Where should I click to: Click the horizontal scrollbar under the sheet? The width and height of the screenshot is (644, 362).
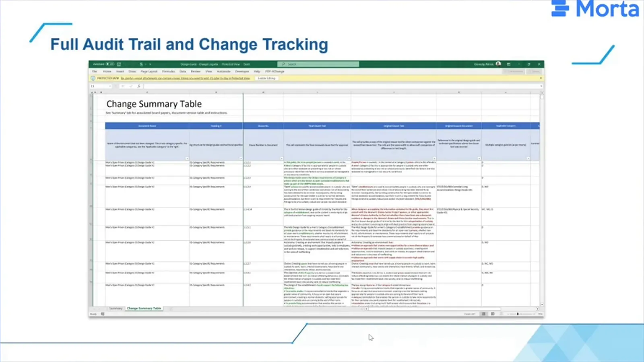[435, 309]
